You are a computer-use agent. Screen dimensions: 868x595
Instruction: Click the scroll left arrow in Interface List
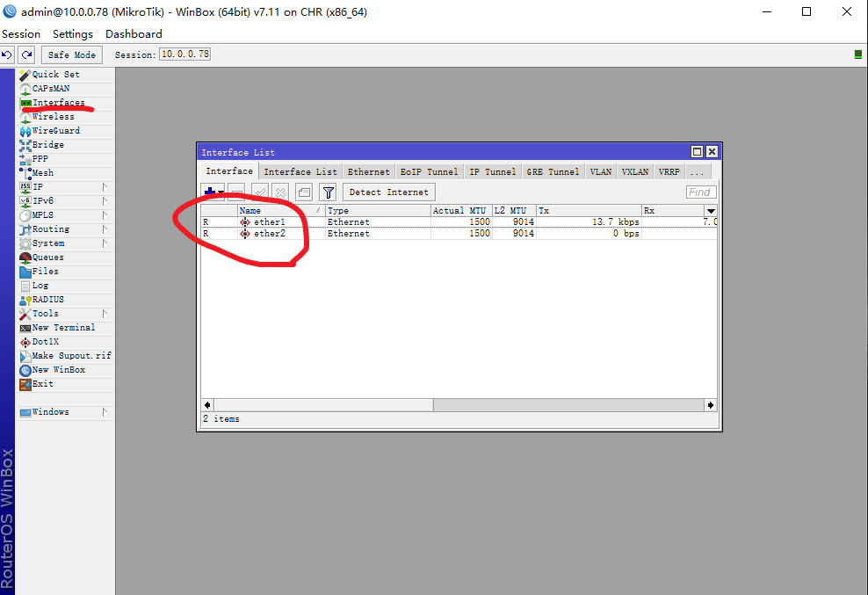coord(207,405)
